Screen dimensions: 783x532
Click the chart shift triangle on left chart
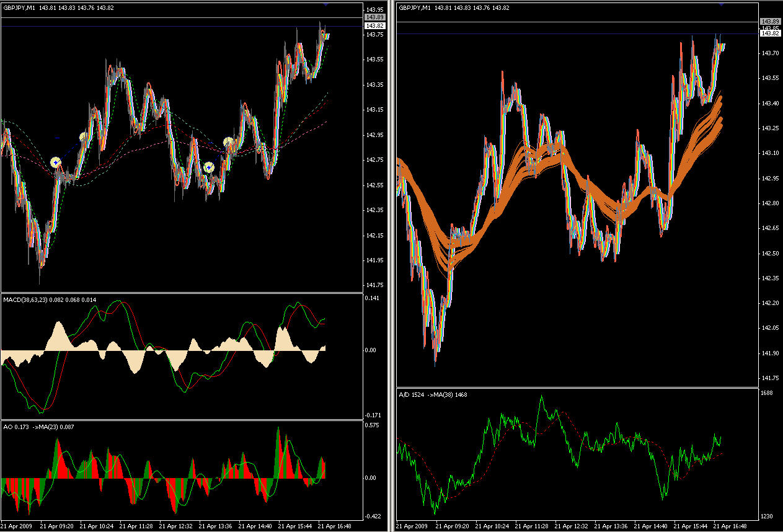[325, 4]
